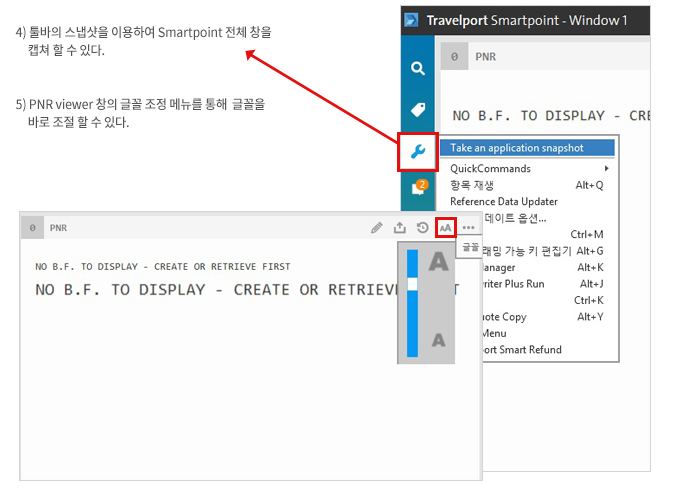The width and height of the screenshot is (680, 496).
Task: Click small NO B.F. TO DISPLAY text line
Action: point(163,267)
